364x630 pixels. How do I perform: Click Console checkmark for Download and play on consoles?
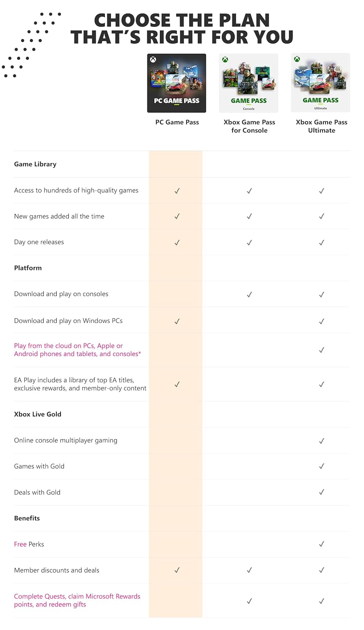[249, 294]
